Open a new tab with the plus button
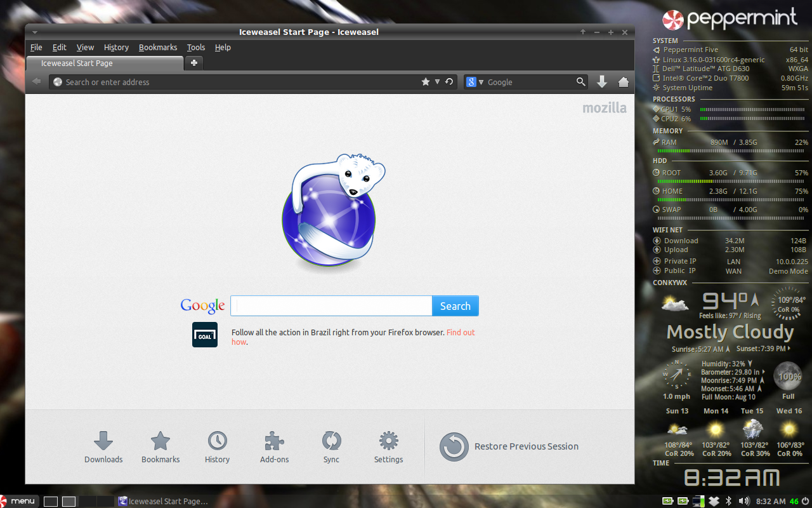This screenshot has height=508, width=812. (x=194, y=63)
